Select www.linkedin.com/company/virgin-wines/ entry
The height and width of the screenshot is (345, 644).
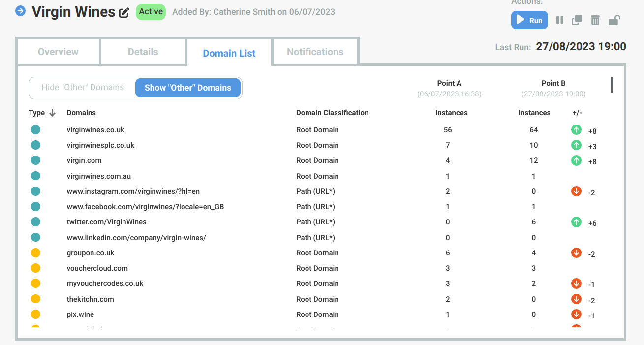[136, 238]
